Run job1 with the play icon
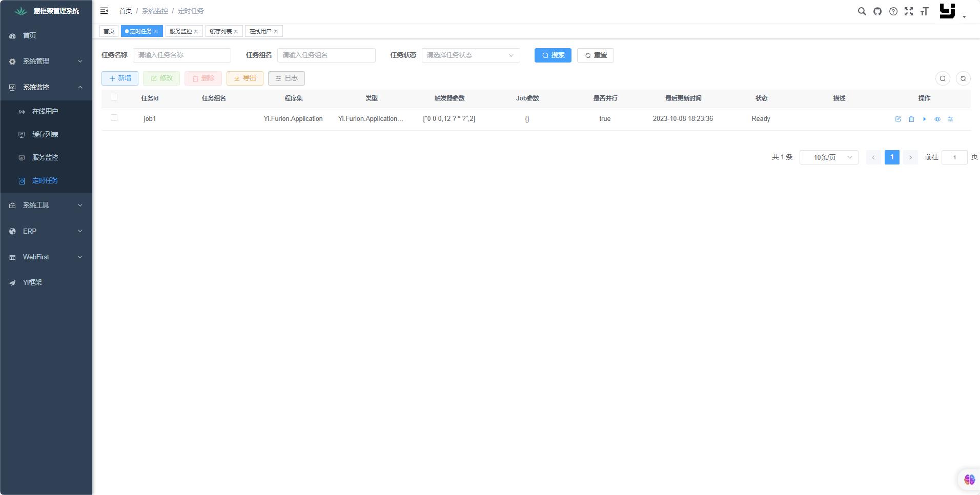This screenshot has height=495, width=980. (924, 119)
